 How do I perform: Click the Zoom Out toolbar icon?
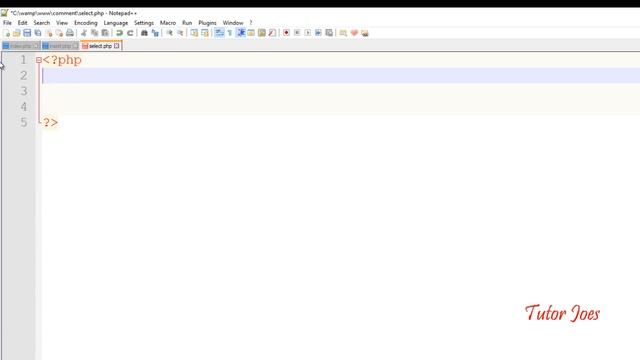(180, 33)
